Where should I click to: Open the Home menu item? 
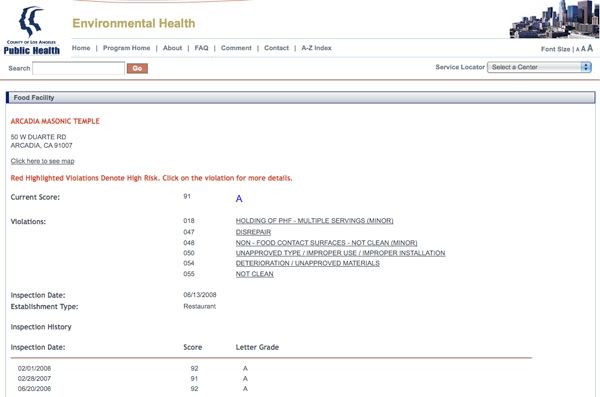click(x=81, y=48)
